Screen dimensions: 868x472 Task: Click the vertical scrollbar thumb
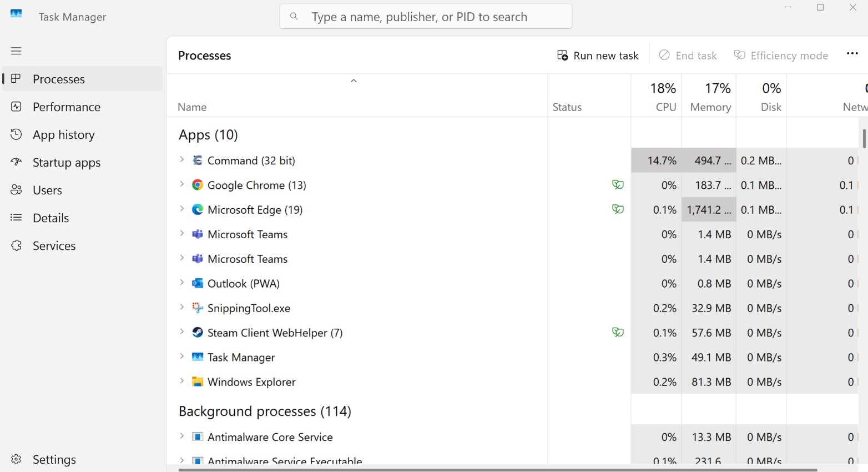(864, 138)
